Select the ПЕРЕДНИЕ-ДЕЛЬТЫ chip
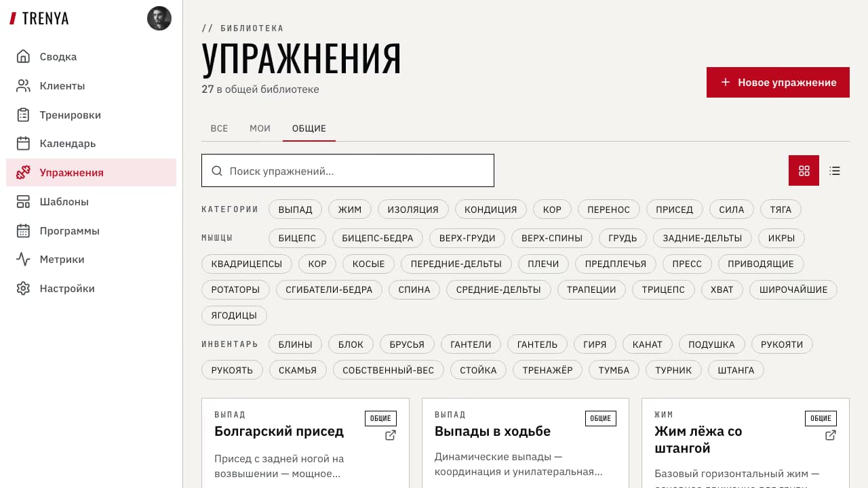The height and width of the screenshot is (488, 868). pos(456,264)
